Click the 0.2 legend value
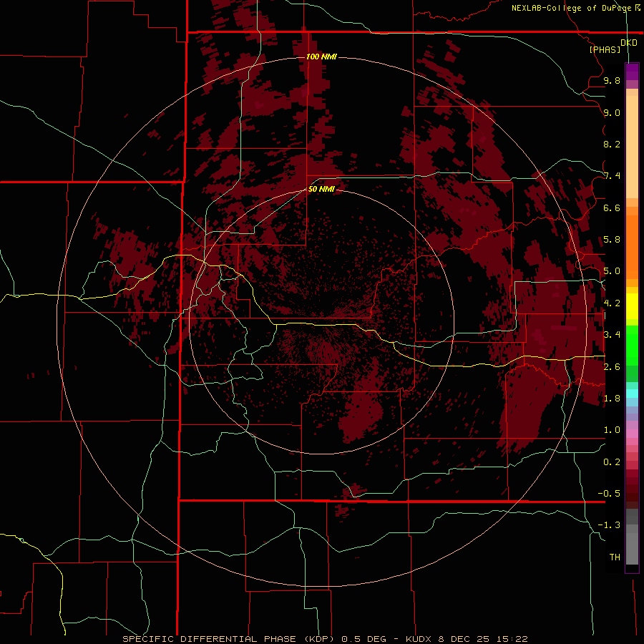The width and height of the screenshot is (644, 644). pos(612,462)
